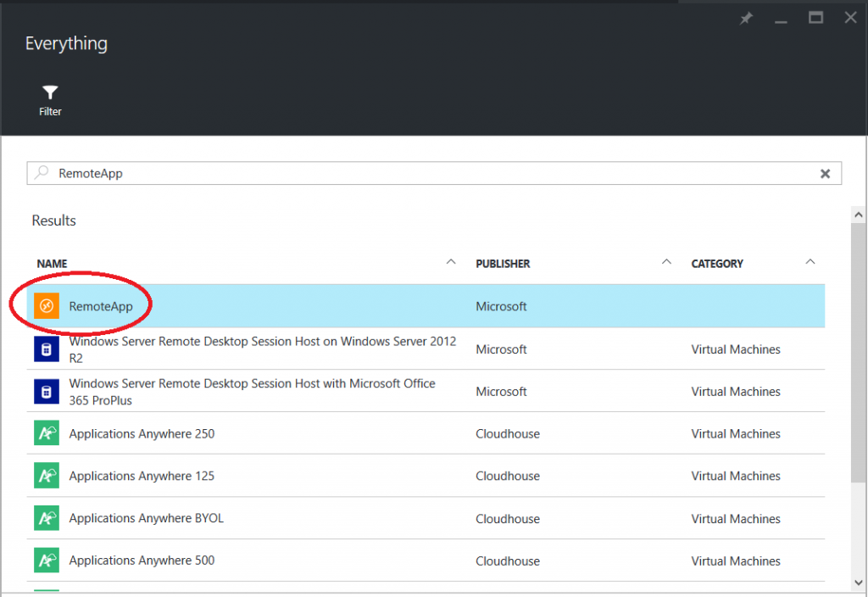Click the NAME column header
868x597 pixels.
pyautogui.click(x=52, y=264)
